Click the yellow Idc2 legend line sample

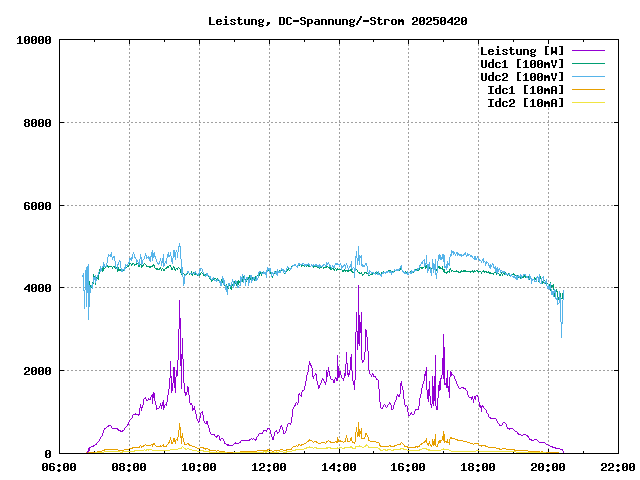588,102
